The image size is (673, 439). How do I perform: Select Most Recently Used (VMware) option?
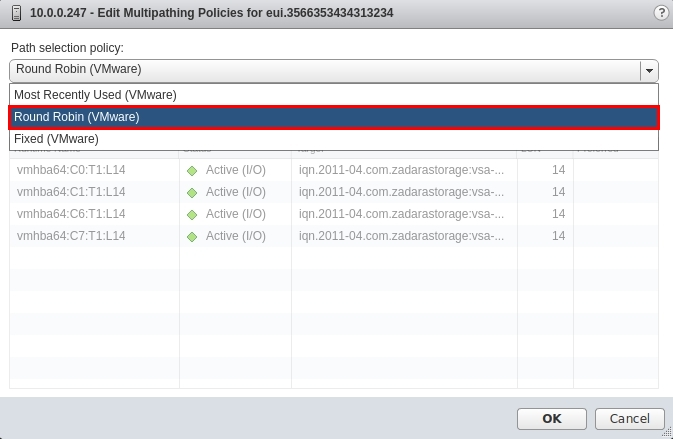click(95, 95)
